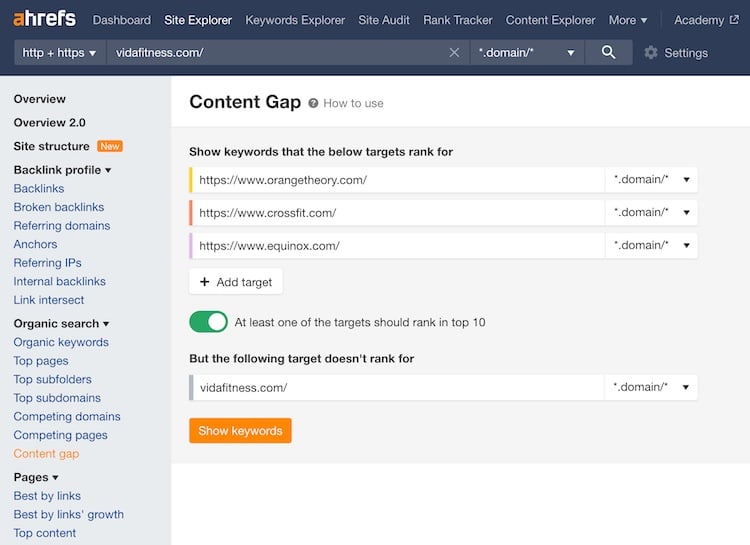Click into the orangetheory.com target field
Screen dimensions: 750x545
click(398, 180)
